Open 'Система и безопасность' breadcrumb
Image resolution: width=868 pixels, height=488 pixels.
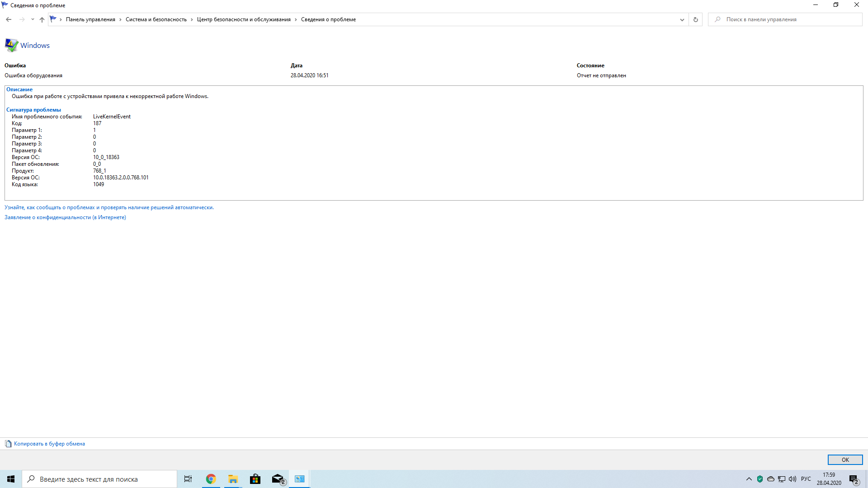(156, 19)
